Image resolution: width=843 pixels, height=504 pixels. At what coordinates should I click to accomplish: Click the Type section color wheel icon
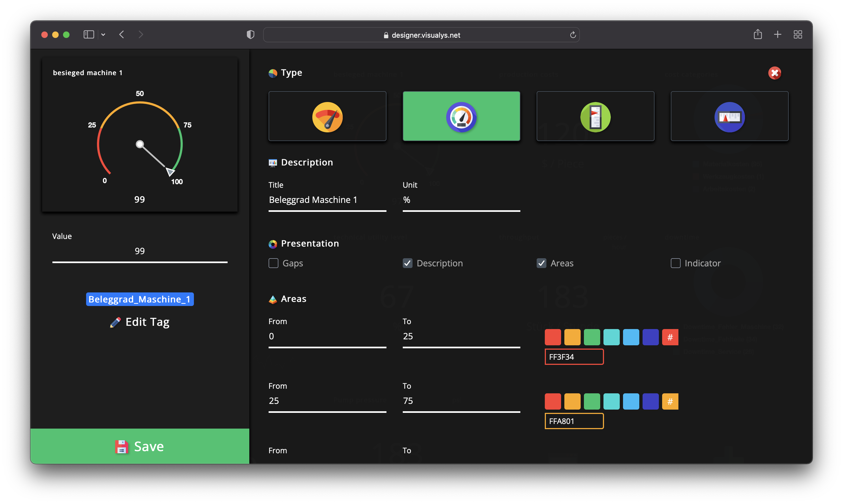(273, 73)
